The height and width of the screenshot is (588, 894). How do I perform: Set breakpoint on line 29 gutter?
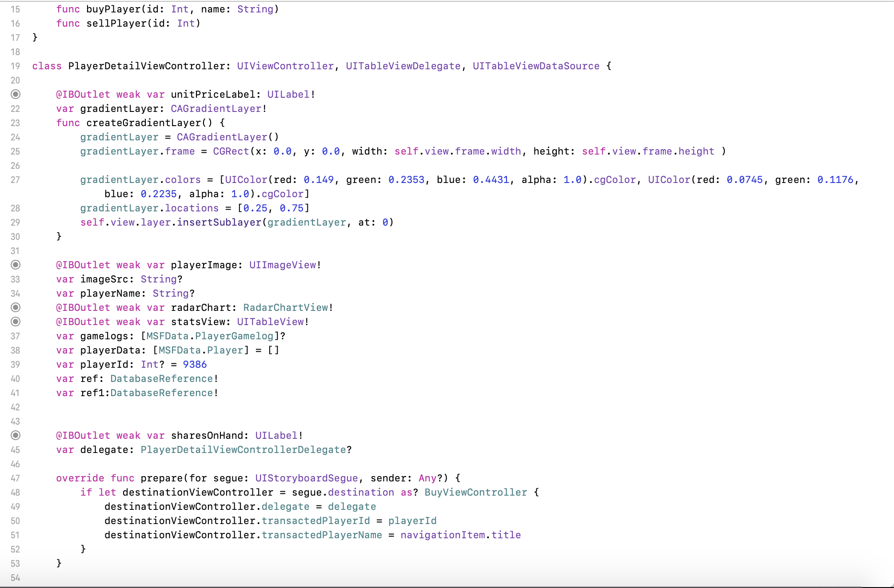click(x=16, y=222)
